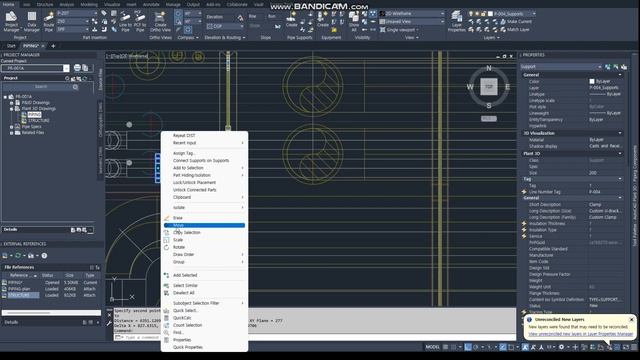The image size is (640, 360).
Task: Select PIPING drawing in project tree
Action: tap(34, 115)
